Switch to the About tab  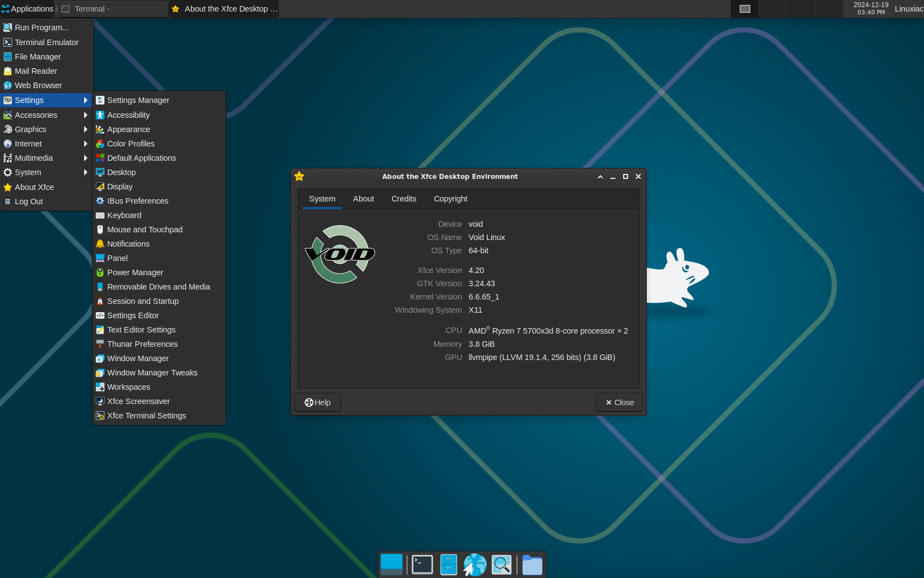364,199
